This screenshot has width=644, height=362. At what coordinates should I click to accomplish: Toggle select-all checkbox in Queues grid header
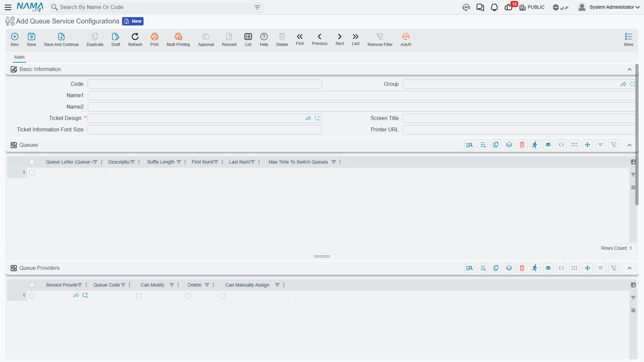pos(32,162)
